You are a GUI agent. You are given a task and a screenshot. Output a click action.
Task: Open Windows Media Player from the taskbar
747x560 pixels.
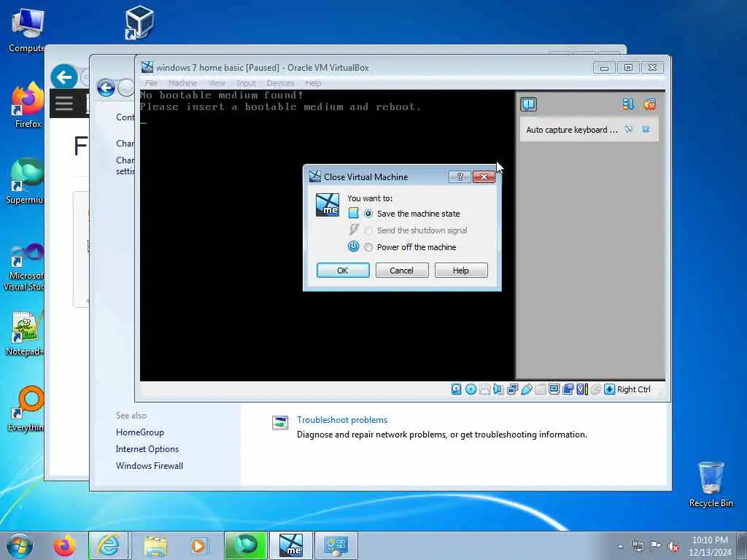click(x=198, y=545)
